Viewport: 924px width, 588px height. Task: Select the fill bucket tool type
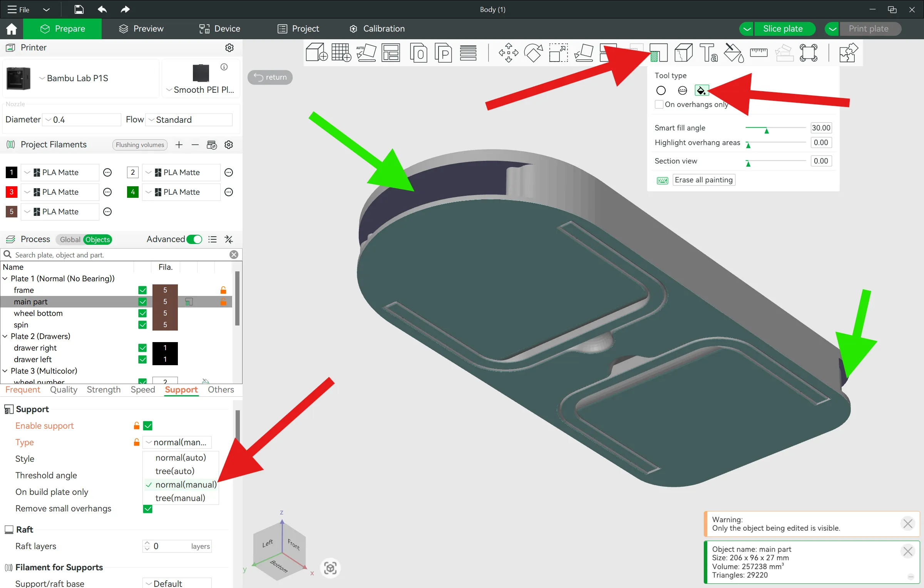coord(701,90)
